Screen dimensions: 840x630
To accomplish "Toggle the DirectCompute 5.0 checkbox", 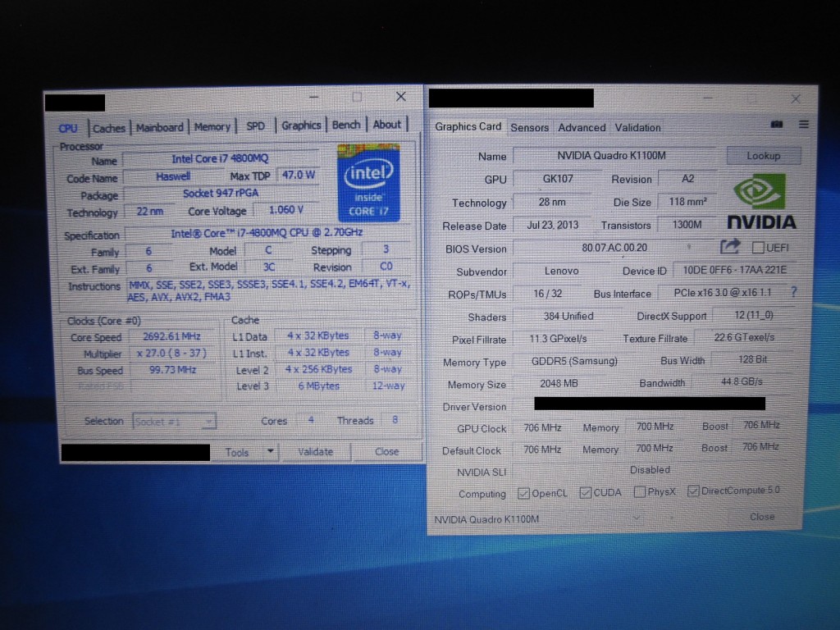I will (x=693, y=491).
